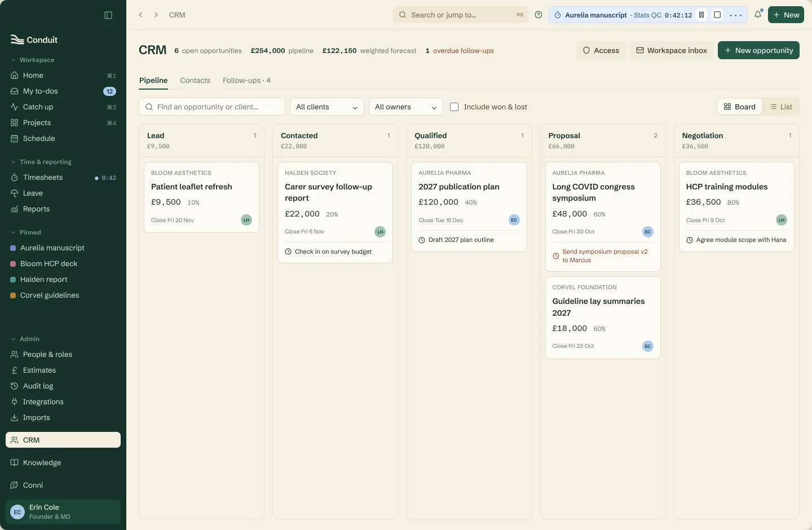Open the Workspace inbox

pos(672,51)
